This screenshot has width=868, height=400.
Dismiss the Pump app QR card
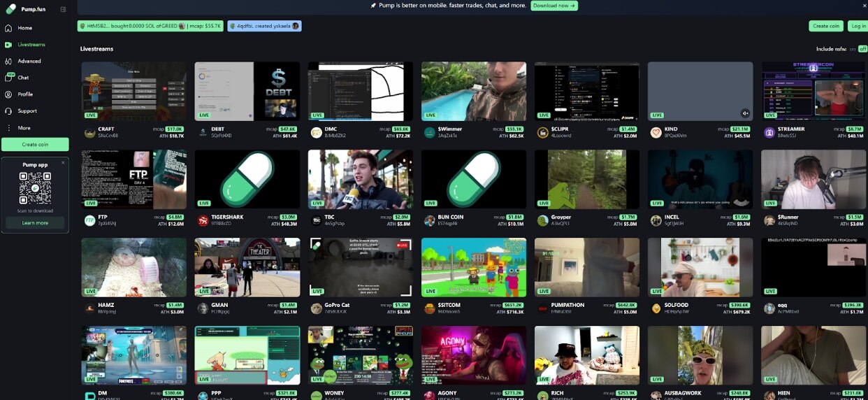63,163
